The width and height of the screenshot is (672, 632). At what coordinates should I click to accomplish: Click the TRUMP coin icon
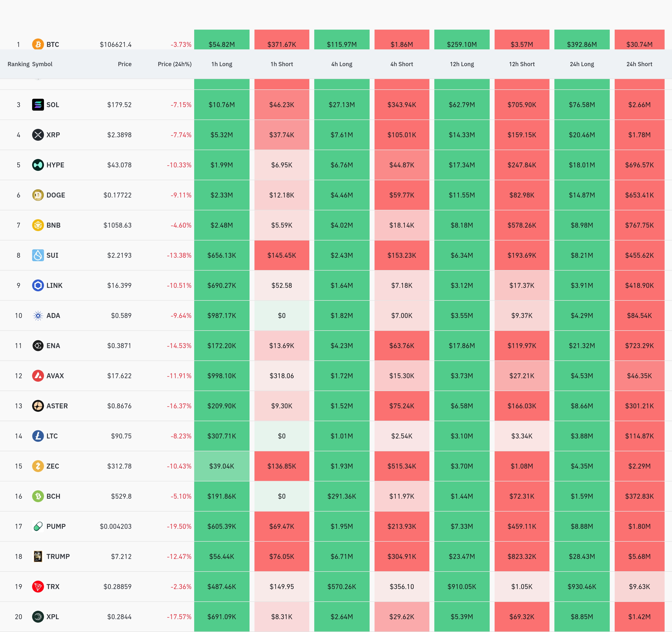(x=38, y=556)
